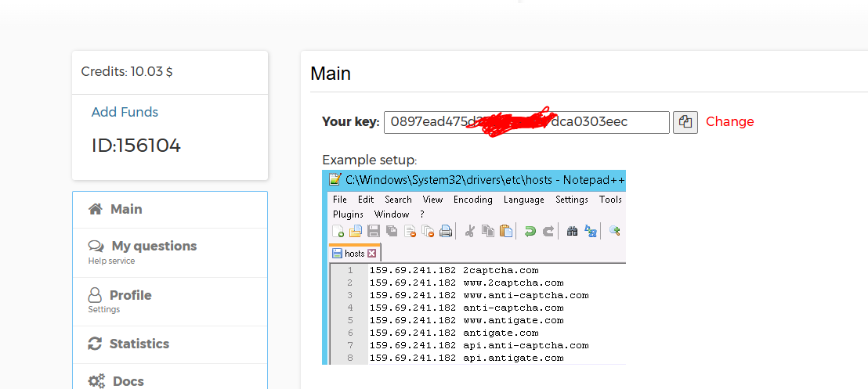868x389 pixels.
Task: Click the Paste icon in Notepad++ toolbar
Action: (506, 231)
